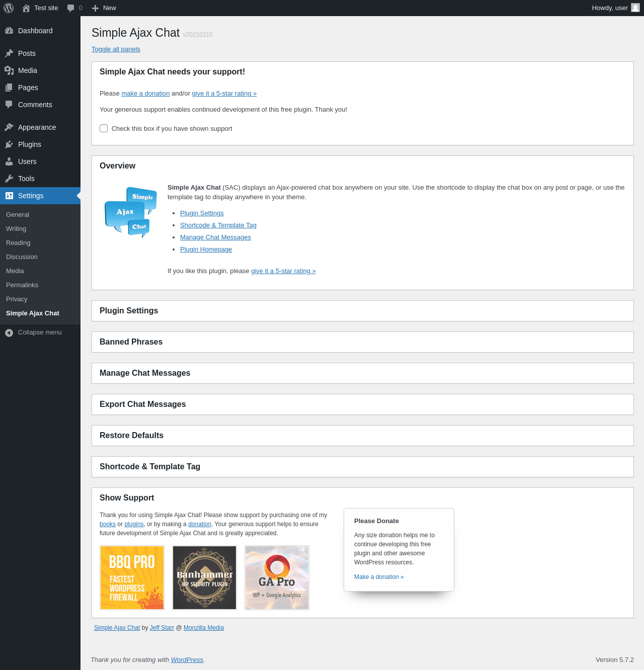Click the Simple Ajax Chat footer link
The image size is (644, 670).
[117, 628]
